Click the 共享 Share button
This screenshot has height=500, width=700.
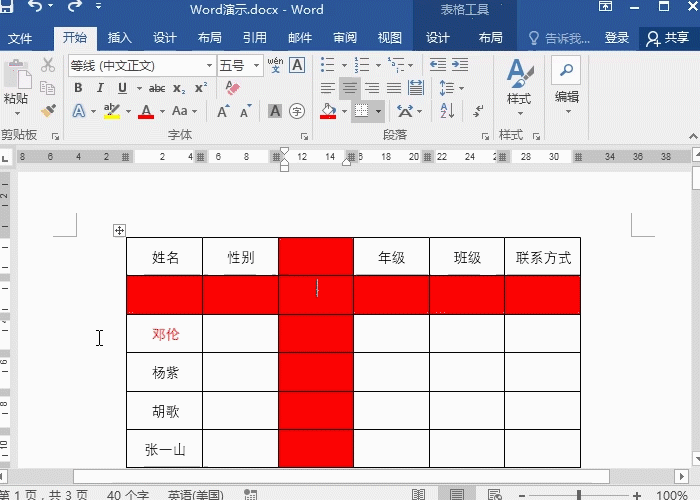pyautogui.click(x=668, y=38)
